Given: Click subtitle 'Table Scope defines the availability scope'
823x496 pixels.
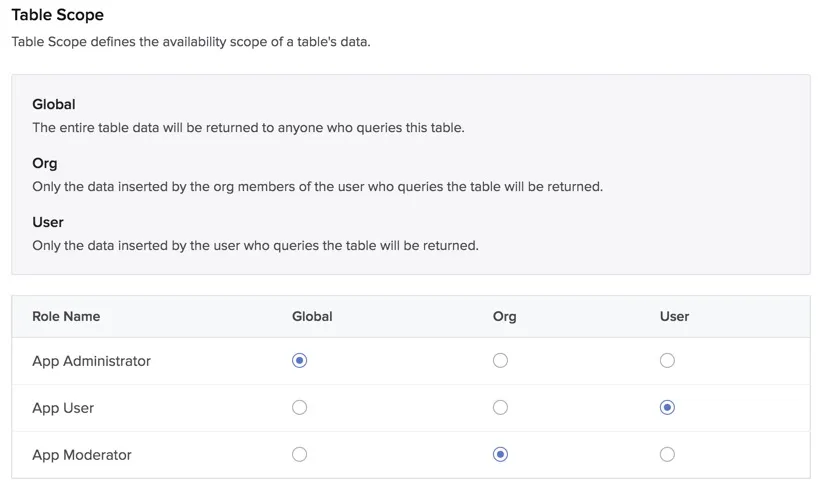Looking at the screenshot, I should (x=140, y=41).
